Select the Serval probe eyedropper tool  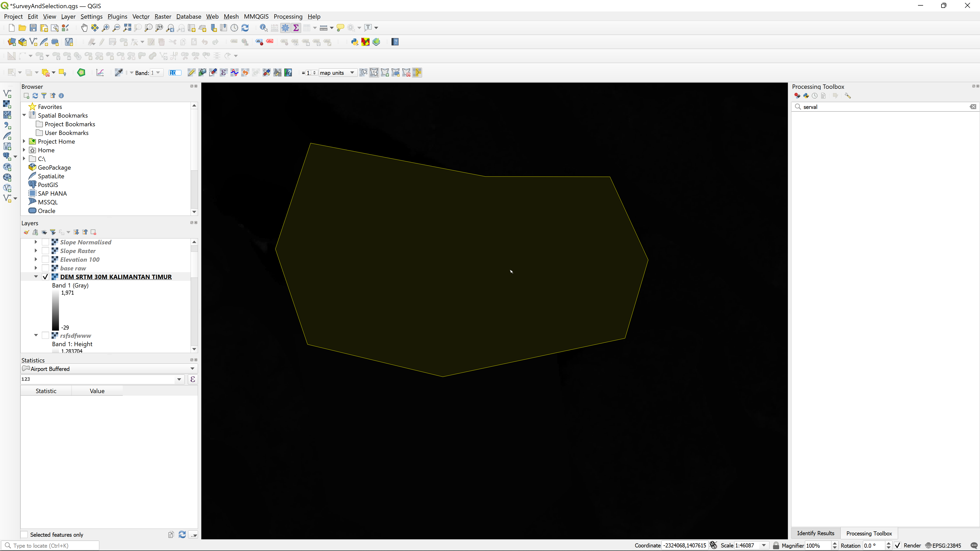pyautogui.click(x=118, y=73)
